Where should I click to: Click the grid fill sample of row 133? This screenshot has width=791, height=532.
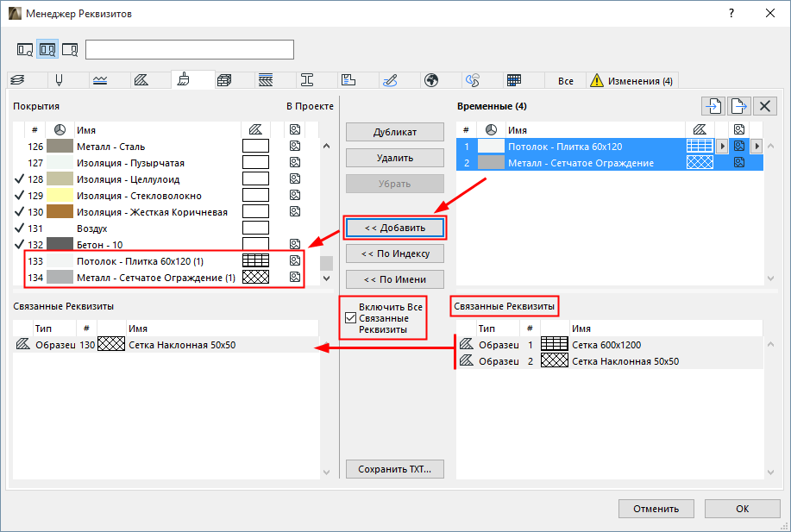click(256, 260)
